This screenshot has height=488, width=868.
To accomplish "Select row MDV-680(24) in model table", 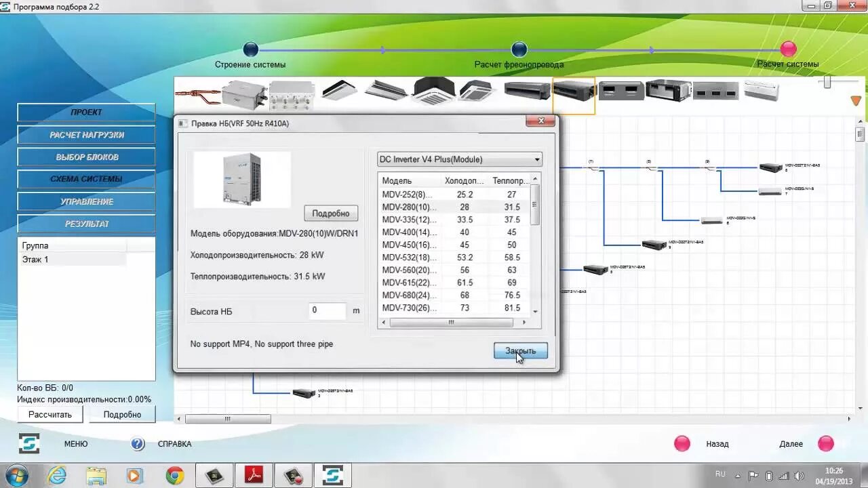I will click(x=454, y=296).
